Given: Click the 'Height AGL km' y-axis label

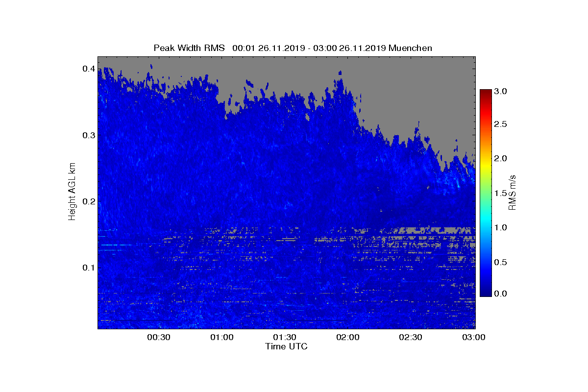Looking at the screenshot, I should [72, 192].
